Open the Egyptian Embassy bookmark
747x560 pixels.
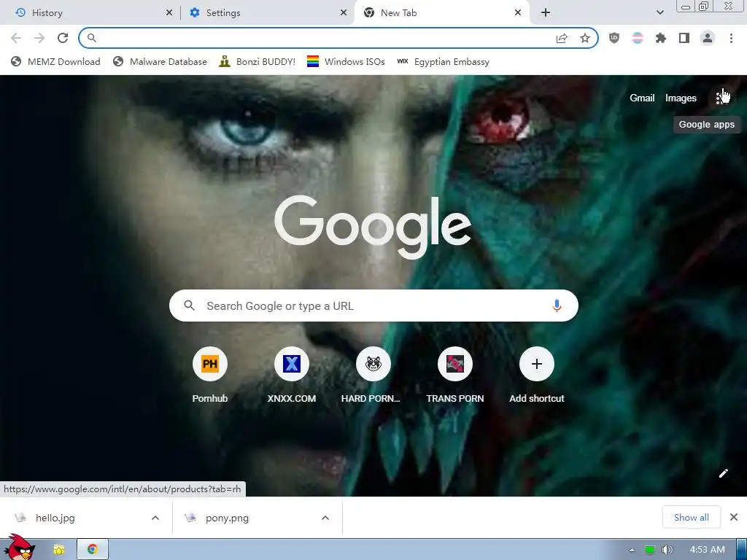(443, 61)
